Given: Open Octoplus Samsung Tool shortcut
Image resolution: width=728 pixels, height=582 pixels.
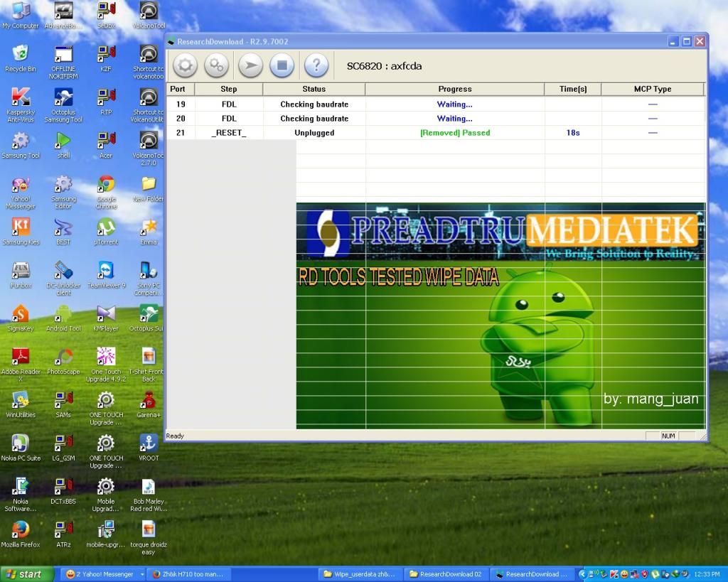Looking at the screenshot, I should (x=63, y=105).
